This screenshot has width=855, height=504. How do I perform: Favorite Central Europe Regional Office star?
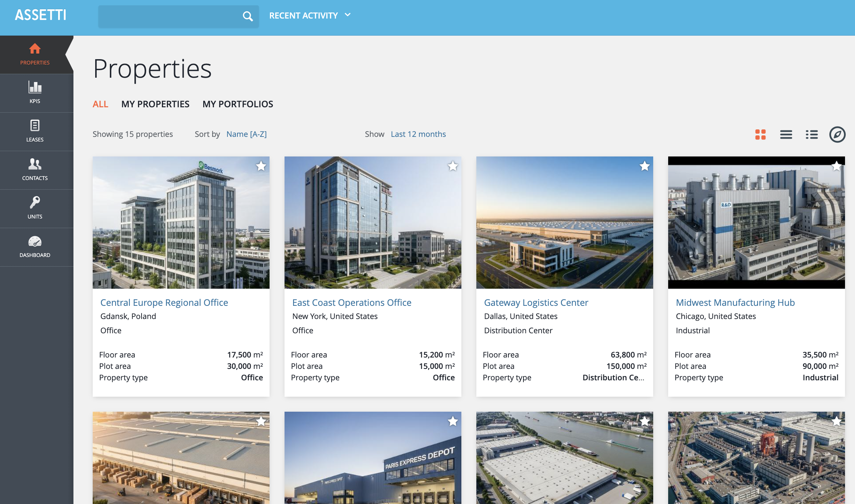pyautogui.click(x=261, y=166)
